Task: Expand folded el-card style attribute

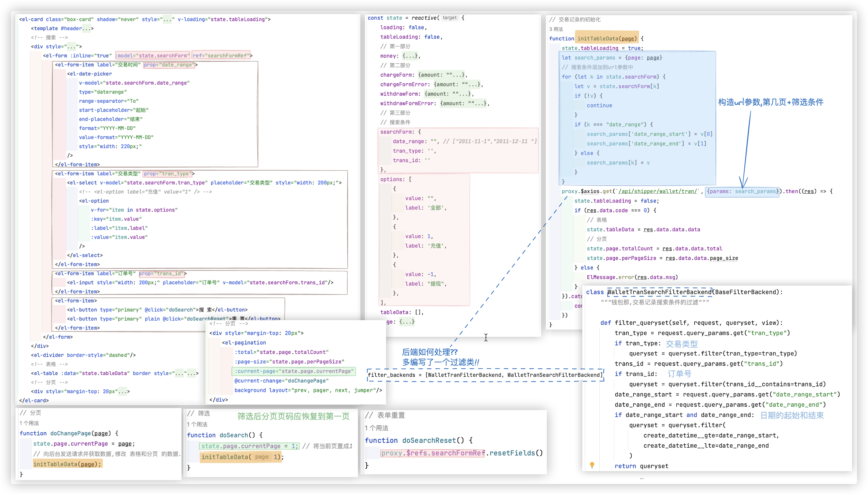Action: pyautogui.click(x=167, y=19)
